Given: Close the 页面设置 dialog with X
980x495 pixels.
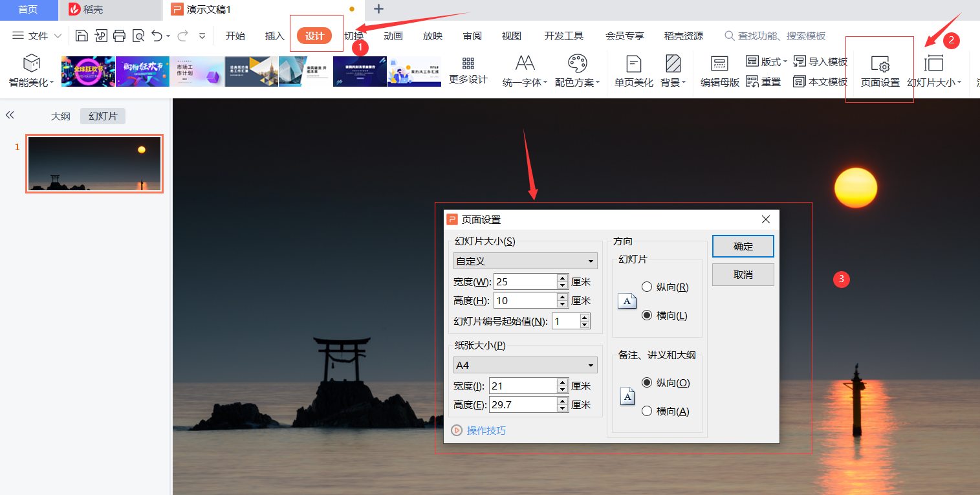Looking at the screenshot, I should (x=766, y=219).
